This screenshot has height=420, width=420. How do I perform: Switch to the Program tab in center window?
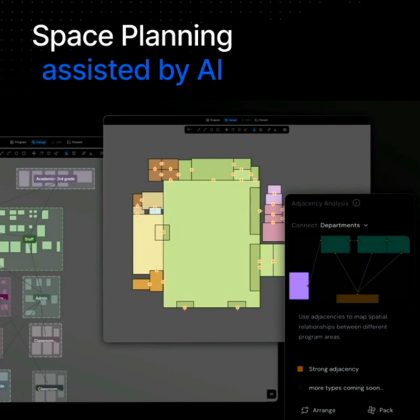213,120
